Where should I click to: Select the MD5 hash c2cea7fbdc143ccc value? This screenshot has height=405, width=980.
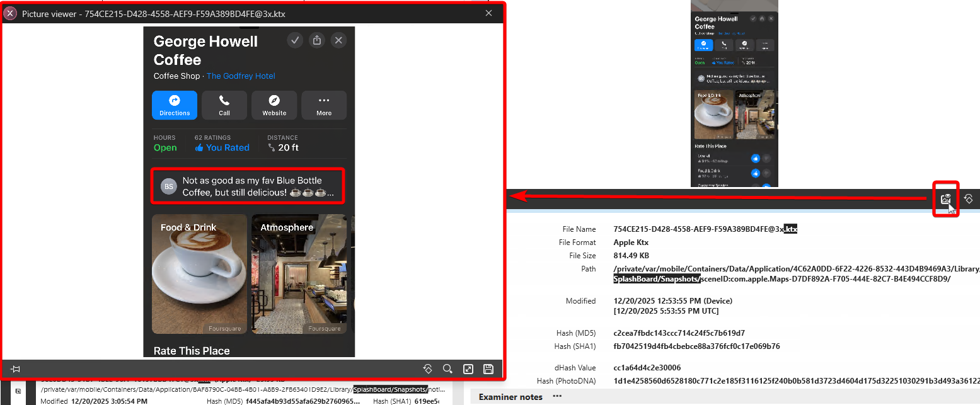click(x=679, y=333)
